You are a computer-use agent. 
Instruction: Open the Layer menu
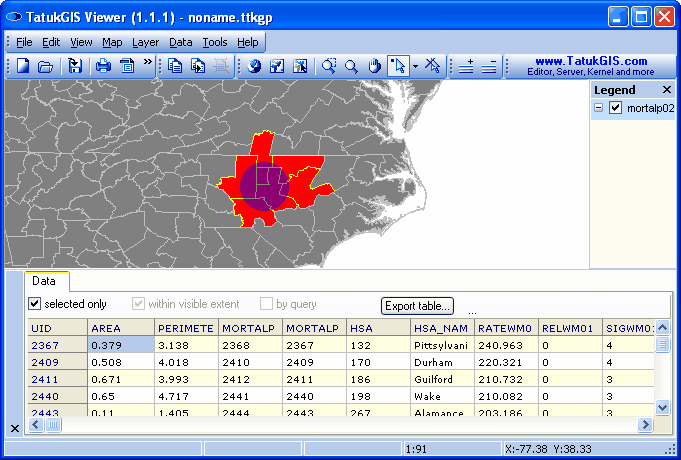[x=145, y=42]
